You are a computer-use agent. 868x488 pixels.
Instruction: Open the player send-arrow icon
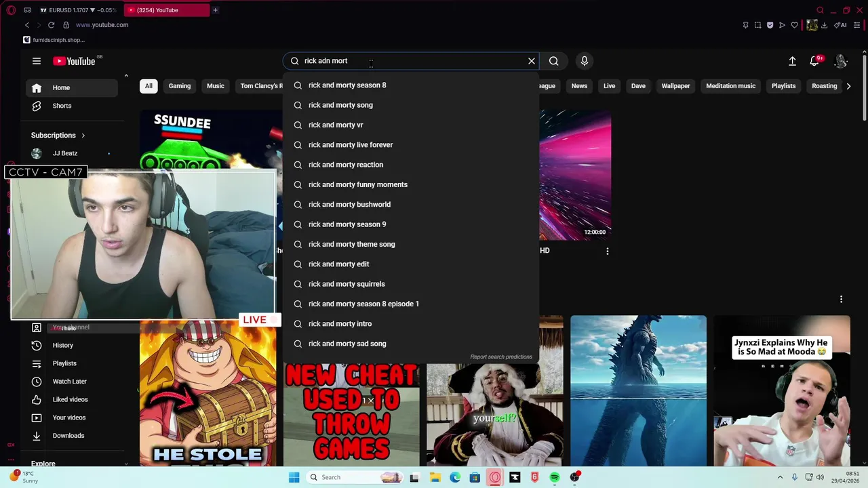[x=782, y=25]
